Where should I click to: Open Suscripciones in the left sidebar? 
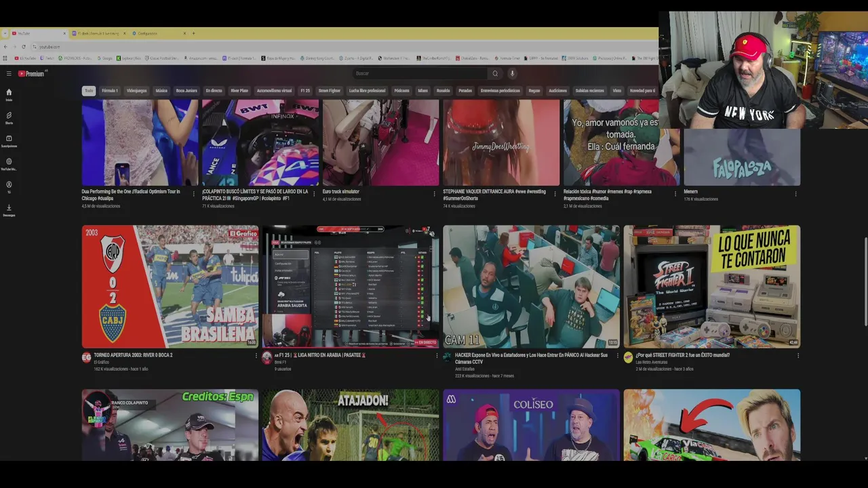9,141
